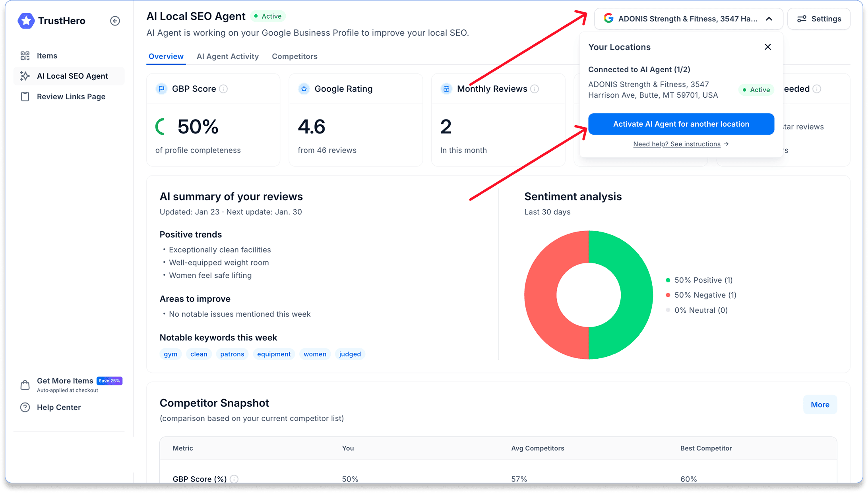Click Activate AI Agent for another location
This screenshot has height=493, width=868.
click(681, 124)
